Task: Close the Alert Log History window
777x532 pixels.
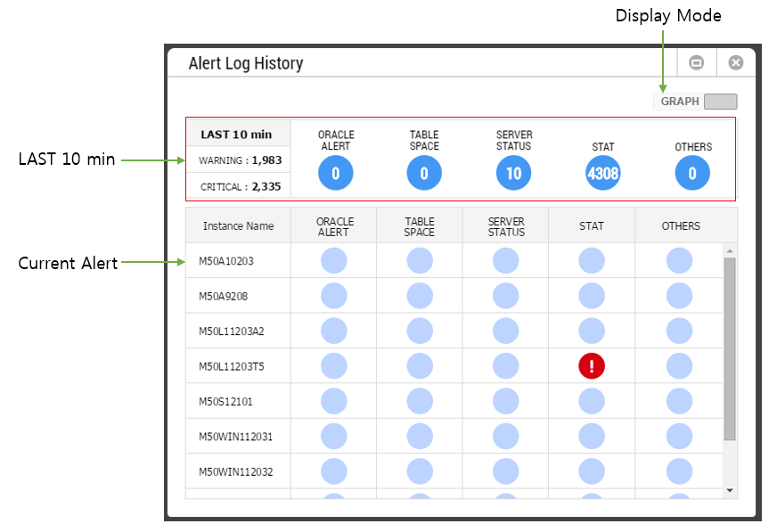Action: 736,62
